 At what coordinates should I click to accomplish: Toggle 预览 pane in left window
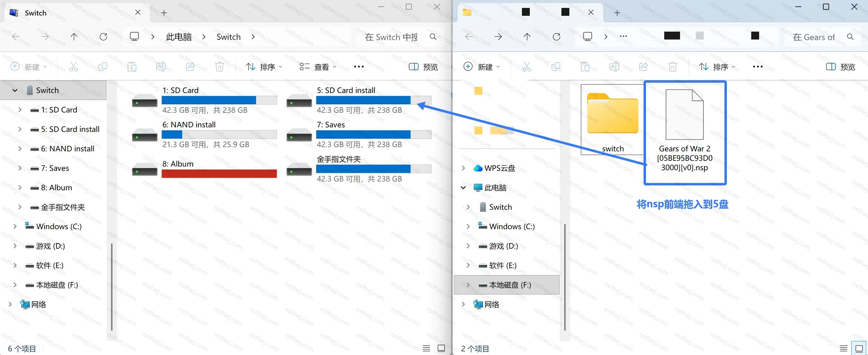[423, 67]
